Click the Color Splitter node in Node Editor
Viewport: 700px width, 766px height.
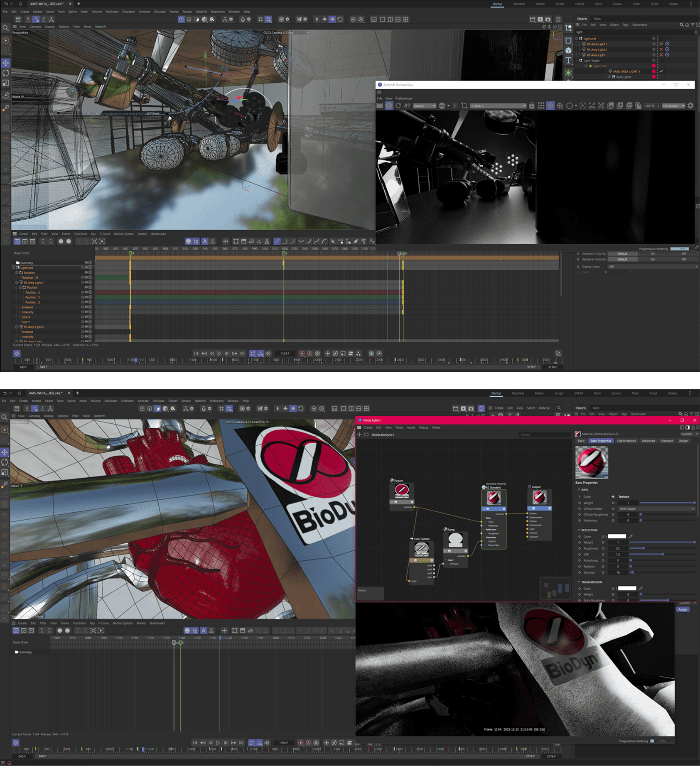[x=421, y=550]
